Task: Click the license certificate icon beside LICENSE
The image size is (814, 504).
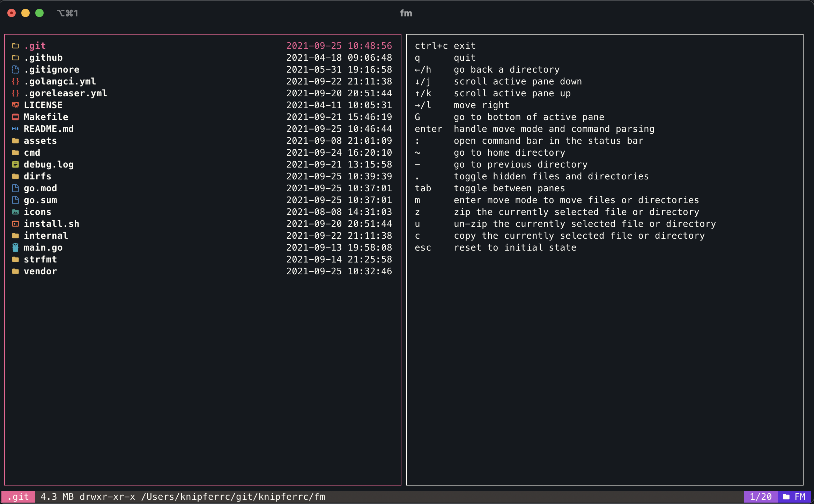Action: (15, 105)
